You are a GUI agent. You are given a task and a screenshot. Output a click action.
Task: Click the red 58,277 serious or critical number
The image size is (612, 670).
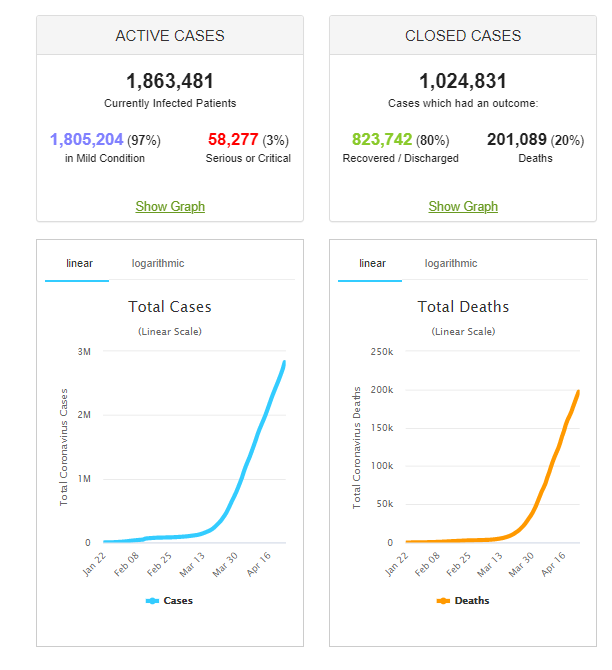[x=232, y=140]
